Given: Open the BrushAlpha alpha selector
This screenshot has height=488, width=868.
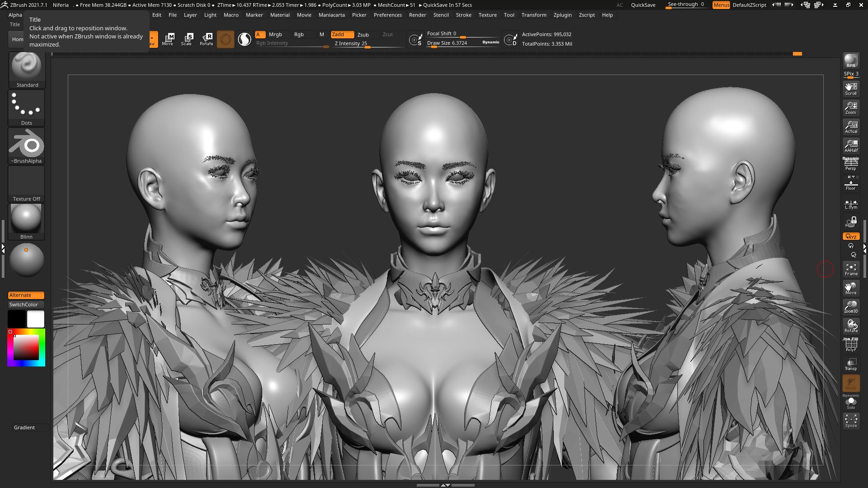Looking at the screenshot, I should [27, 146].
